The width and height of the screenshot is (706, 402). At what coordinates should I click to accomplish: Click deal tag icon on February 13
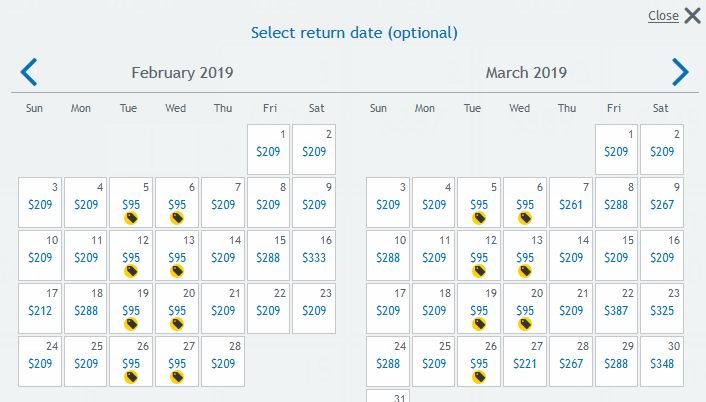(x=177, y=271)
